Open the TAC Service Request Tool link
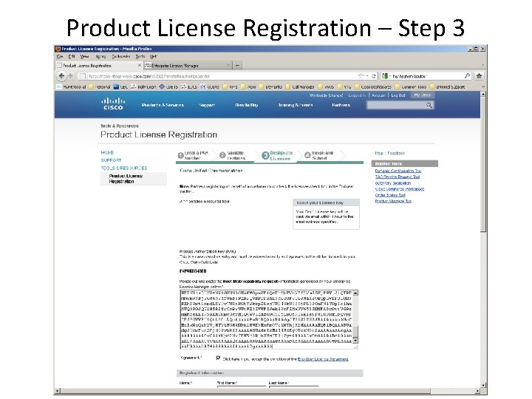532x399 pixels. click(x=398, y=177)
